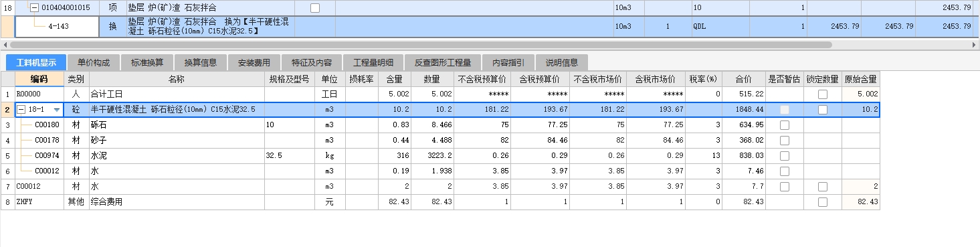Click the 水泥 name cell

tap(177, 155)
